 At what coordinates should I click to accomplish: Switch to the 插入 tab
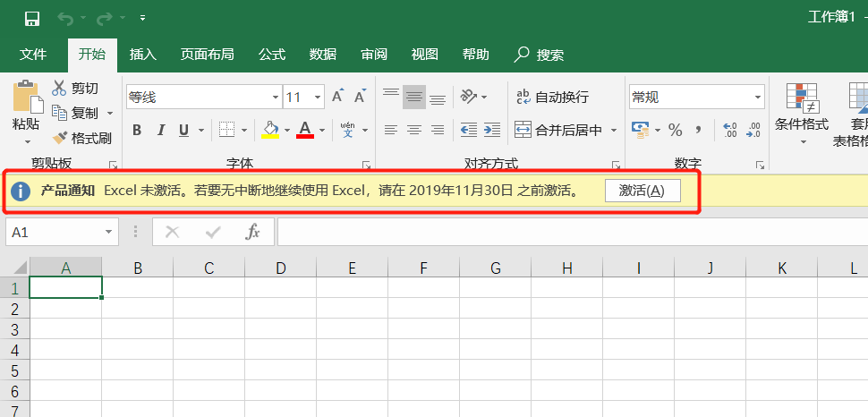pyautogui.click(x=143, y=55)
